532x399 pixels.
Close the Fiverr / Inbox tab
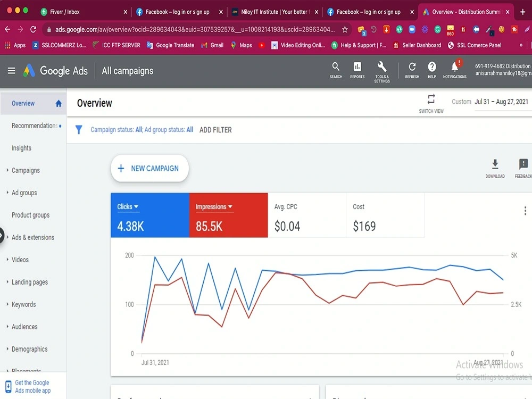click(125, 12)
